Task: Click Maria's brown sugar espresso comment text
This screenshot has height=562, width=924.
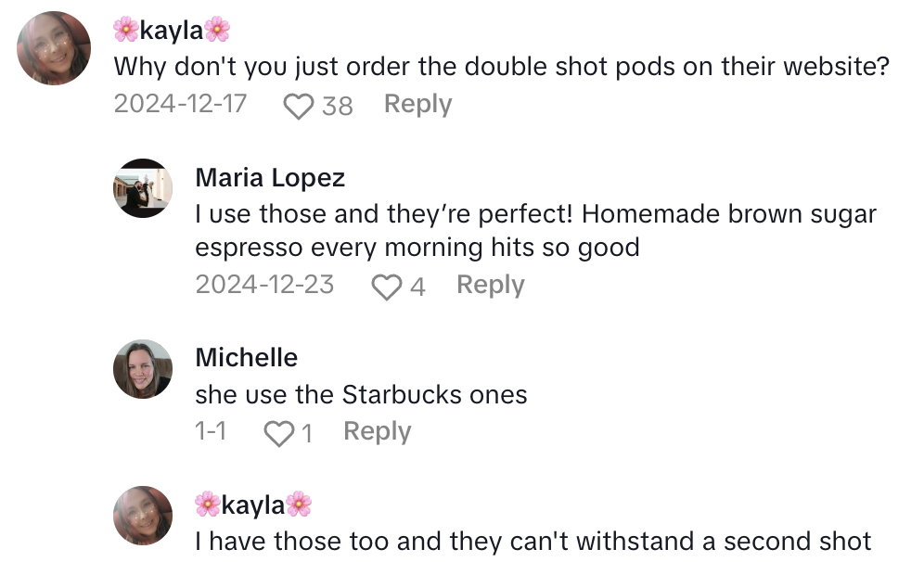Action: [535, 231]
